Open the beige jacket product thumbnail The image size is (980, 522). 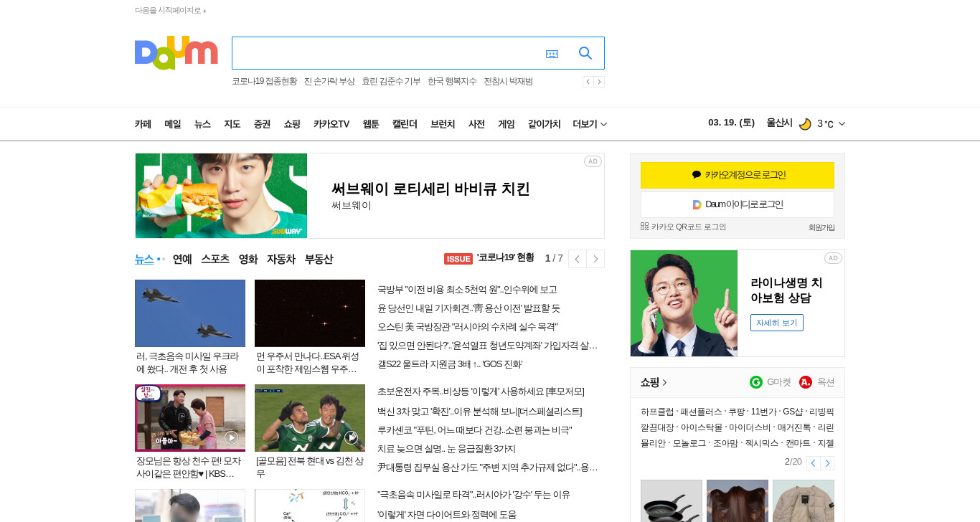[804, 500]
